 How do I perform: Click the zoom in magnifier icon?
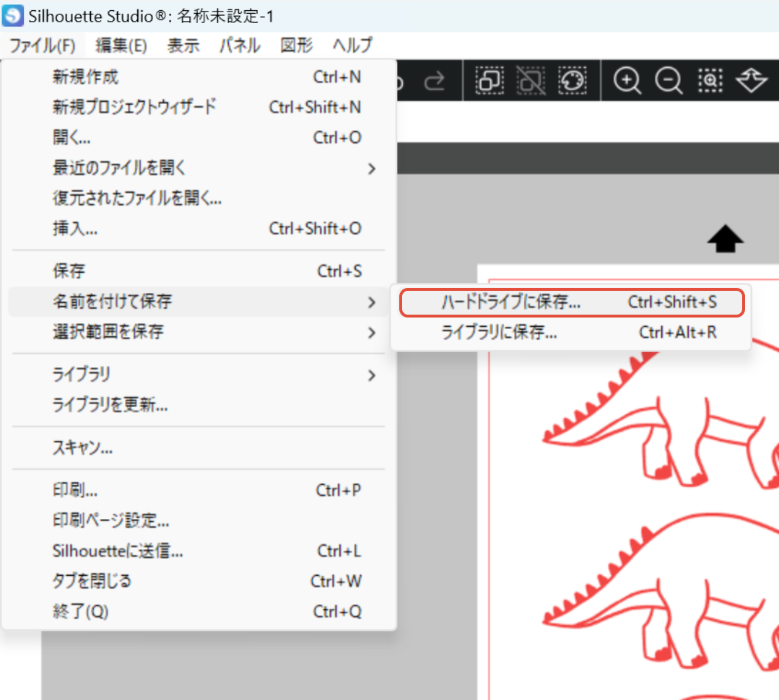[627, 80]
